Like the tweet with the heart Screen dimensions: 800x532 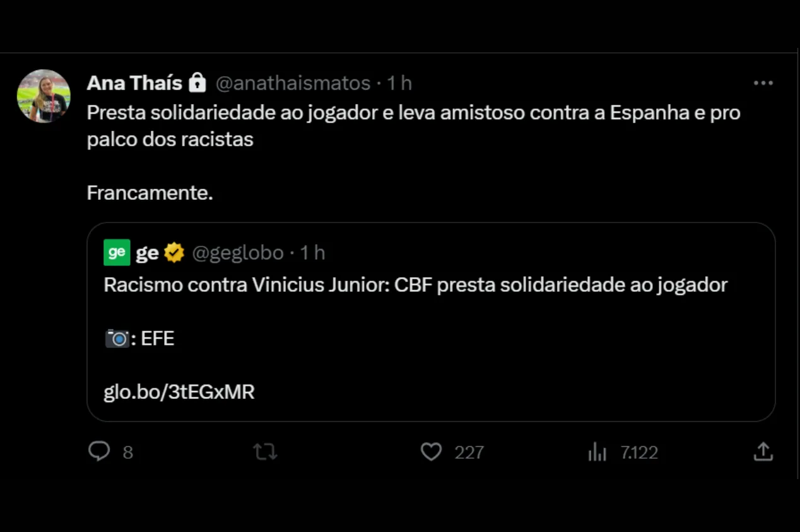[x=431, y=451]
